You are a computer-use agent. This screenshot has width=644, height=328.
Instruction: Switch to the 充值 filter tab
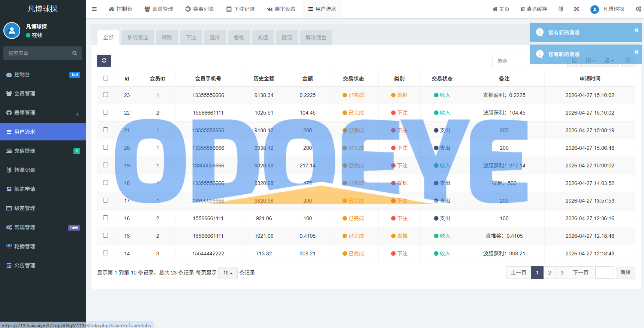pos(263,37)
